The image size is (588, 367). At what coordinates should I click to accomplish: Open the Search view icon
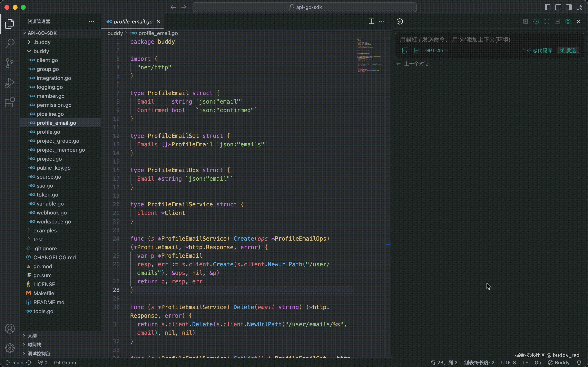9,43
